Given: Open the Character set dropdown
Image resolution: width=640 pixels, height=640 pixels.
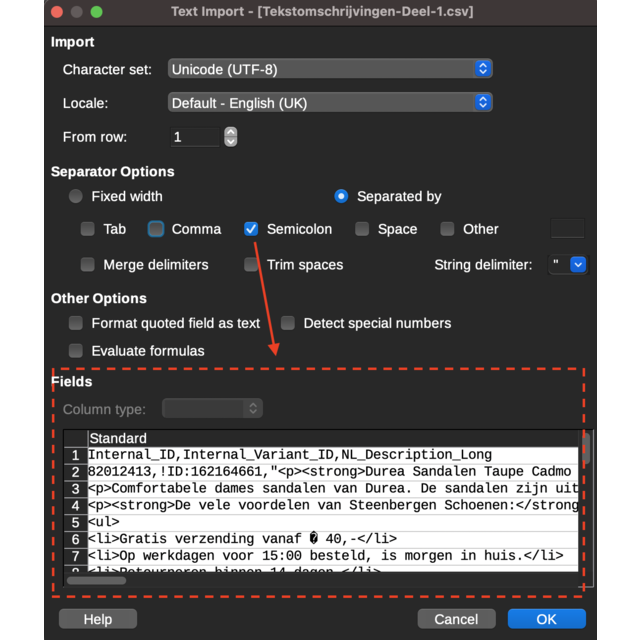Looking at the screenshot, I should 330,69.
